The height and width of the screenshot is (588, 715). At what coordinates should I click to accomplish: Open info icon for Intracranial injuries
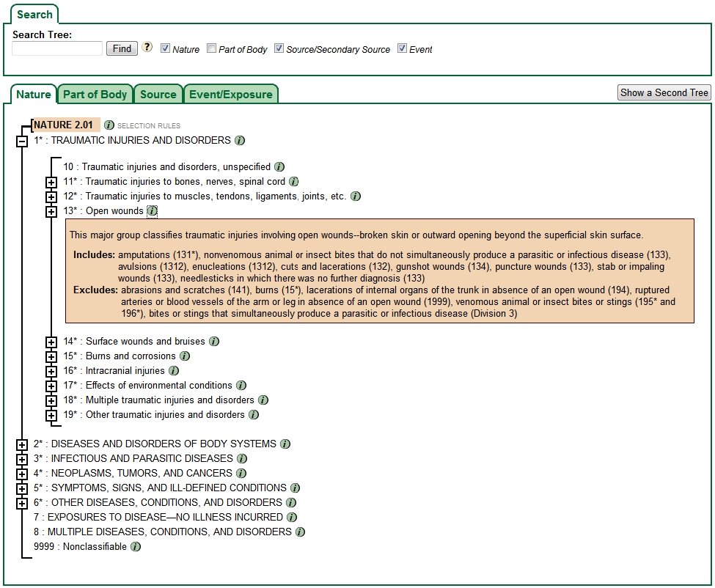[174, 370]
